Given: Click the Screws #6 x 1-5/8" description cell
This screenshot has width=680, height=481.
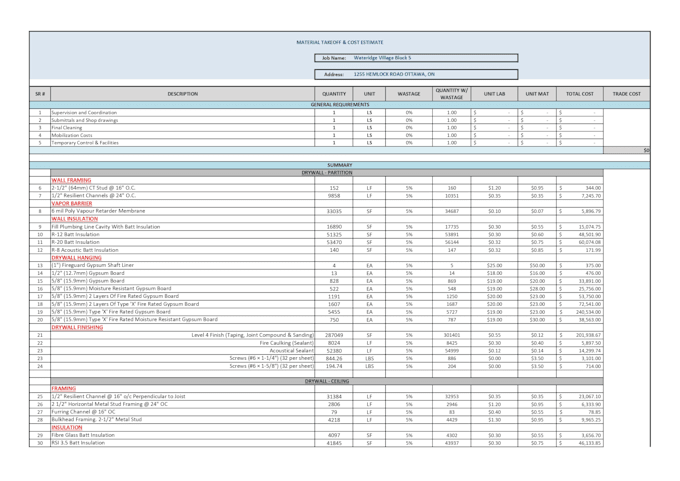Looking at the screenshot, I should [183, 366].
